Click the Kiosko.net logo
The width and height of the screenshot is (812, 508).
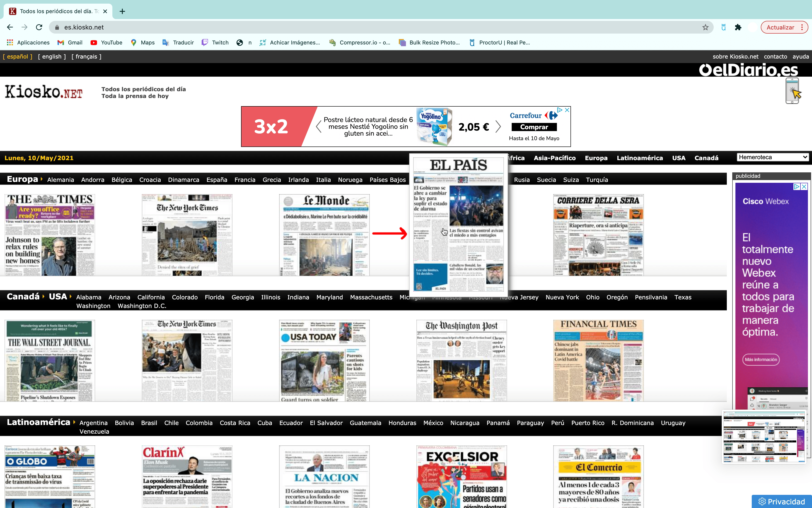(44, 91)
